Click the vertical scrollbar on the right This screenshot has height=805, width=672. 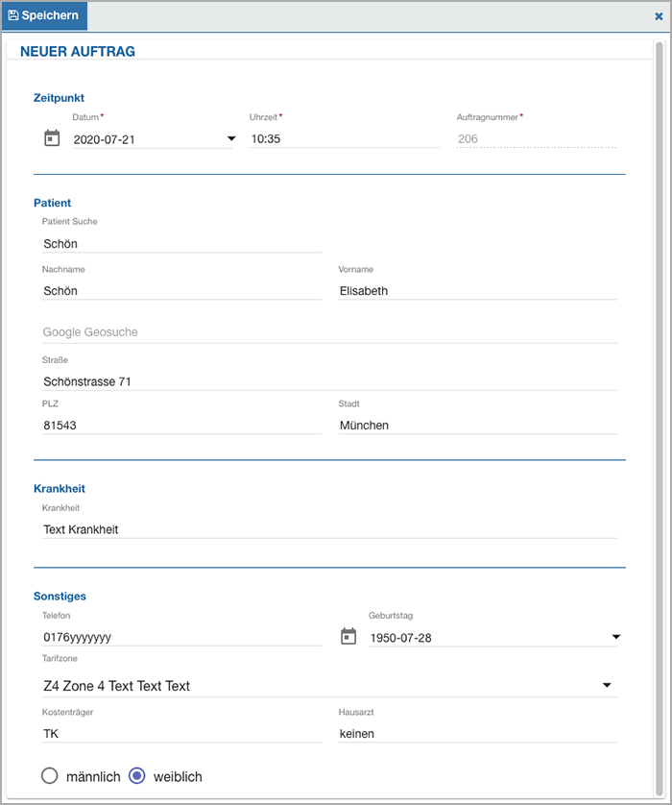tap(660, 419)
